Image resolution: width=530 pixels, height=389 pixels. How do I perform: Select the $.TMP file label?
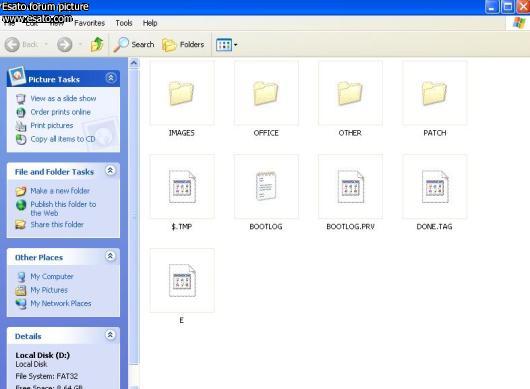pyautogui.click(x=182, y=226)
